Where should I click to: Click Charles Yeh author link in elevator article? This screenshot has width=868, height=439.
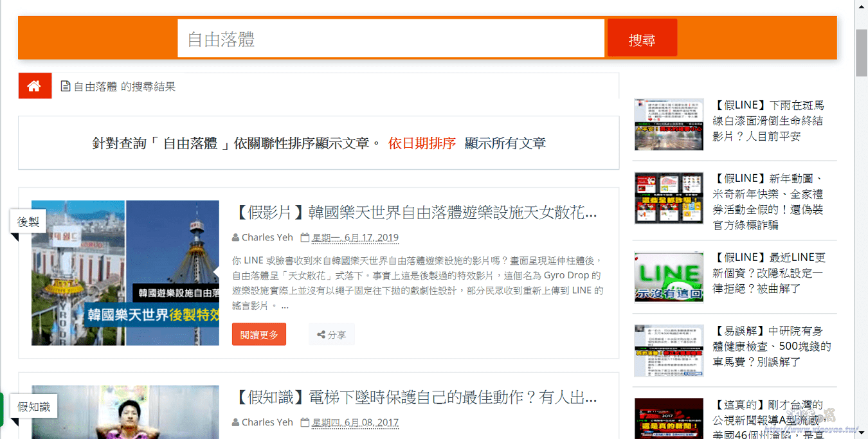(x=267, y=423)
